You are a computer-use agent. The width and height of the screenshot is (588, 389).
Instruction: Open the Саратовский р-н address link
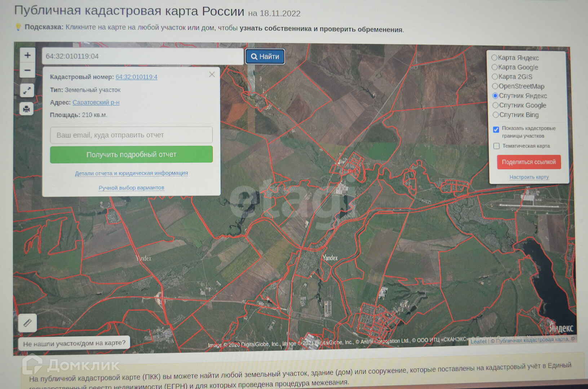pos(96,102)
